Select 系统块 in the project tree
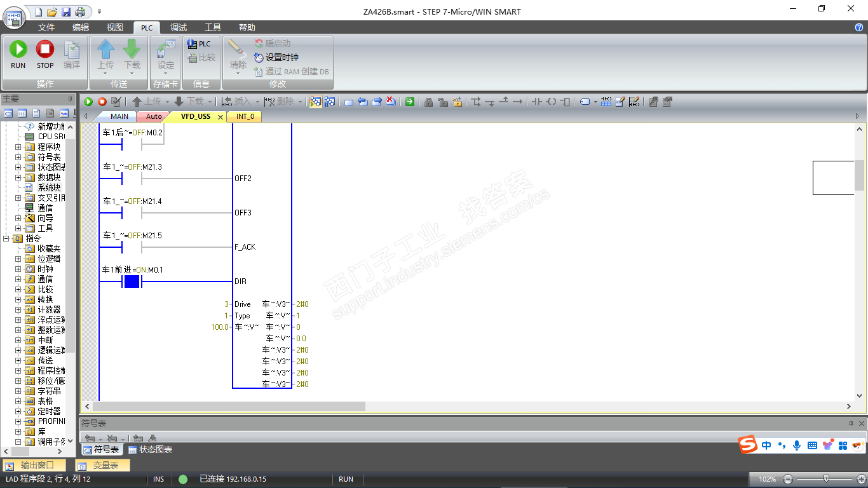This screenshot has width=868, height=488. [x=49, y=187]
